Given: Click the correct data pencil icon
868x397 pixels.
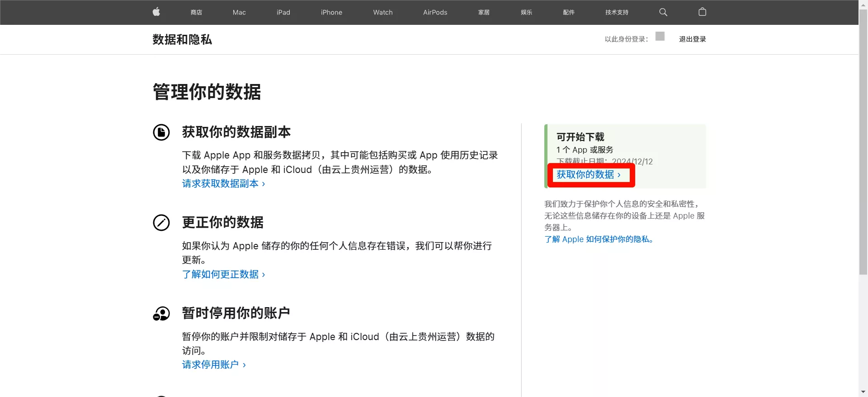Looking at the screenshot, I should (161, 223).
